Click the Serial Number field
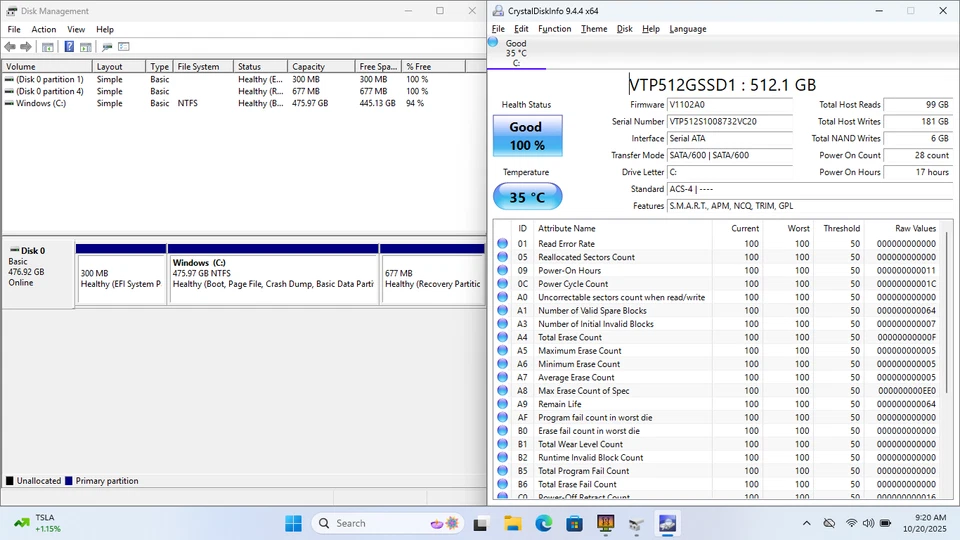Screen dimensions: 960x540 click(x=730, y=122)
